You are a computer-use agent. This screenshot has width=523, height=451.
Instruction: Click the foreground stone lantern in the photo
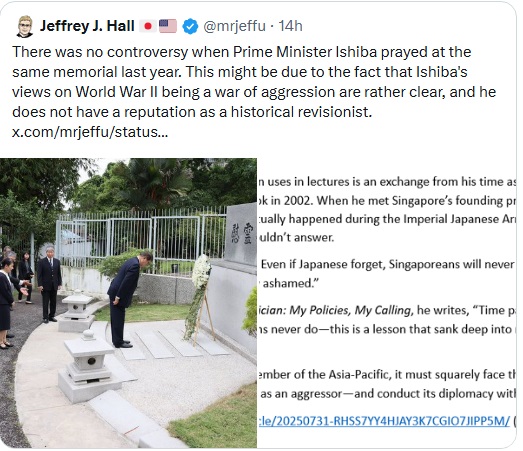(89, 366)
